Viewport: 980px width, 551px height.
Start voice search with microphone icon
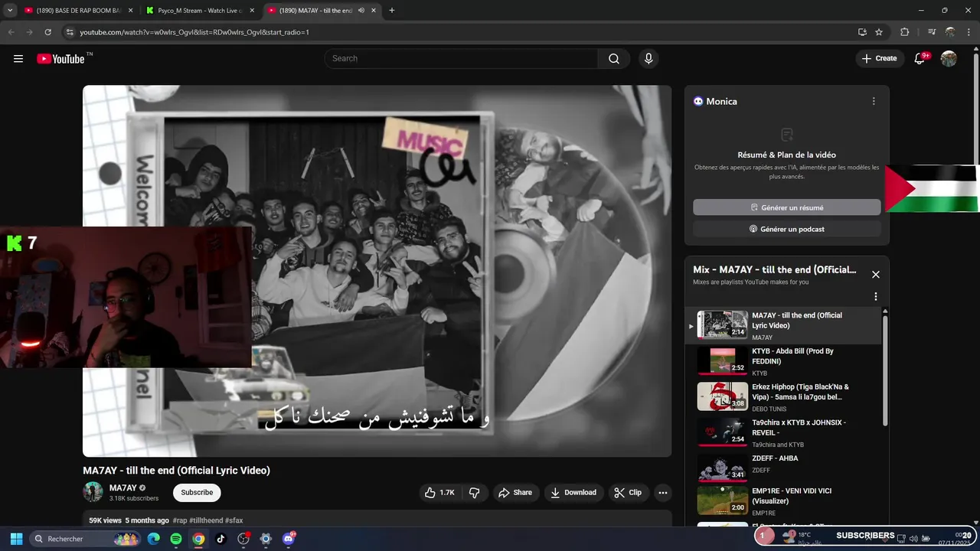click(x=648, y=59)
